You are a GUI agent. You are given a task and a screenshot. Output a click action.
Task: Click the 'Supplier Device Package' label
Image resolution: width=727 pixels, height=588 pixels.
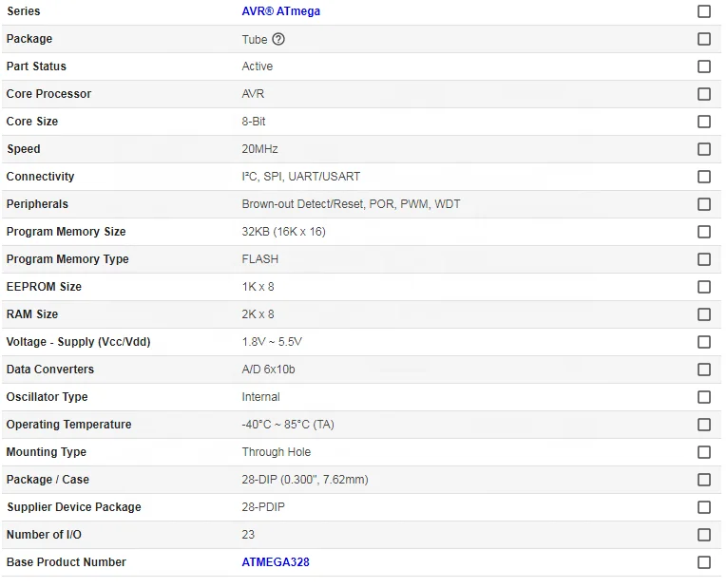coord(74,507)
